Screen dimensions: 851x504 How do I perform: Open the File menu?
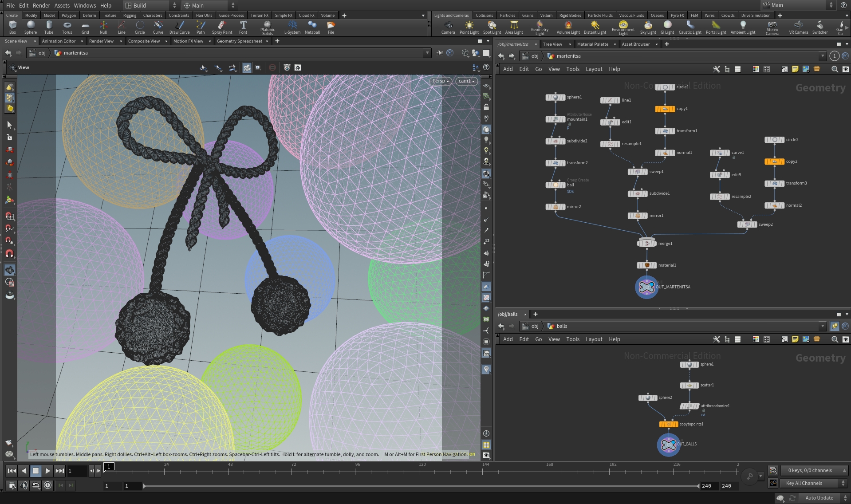(11, 5)
